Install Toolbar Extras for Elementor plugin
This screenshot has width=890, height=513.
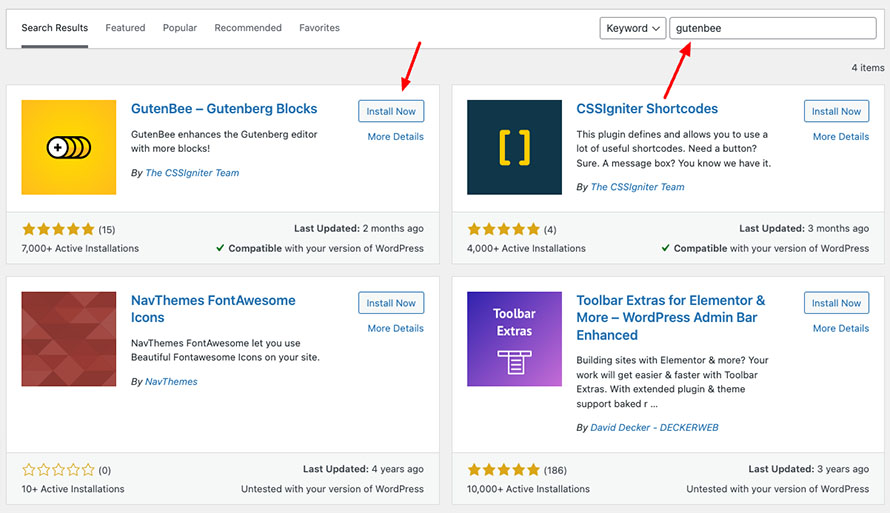(x=836, y=303)
